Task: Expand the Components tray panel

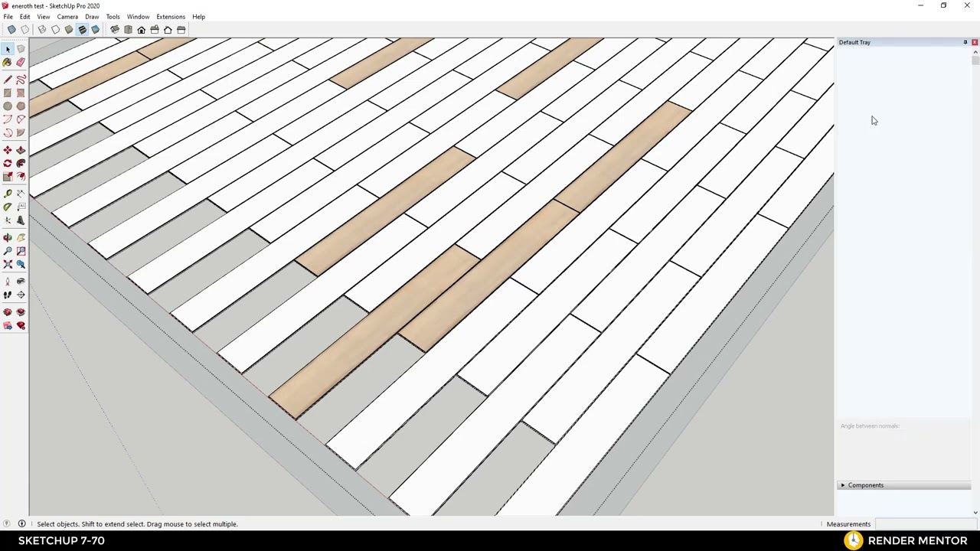Action: (x=903, y=485)
